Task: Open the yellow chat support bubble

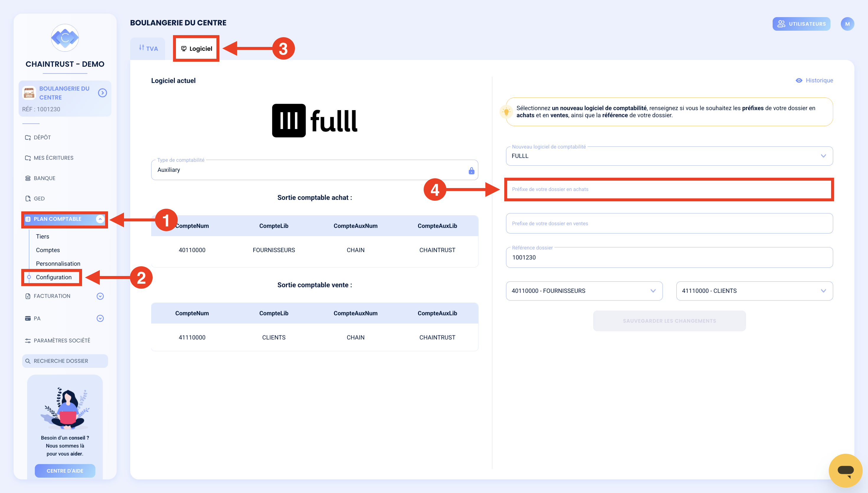Action: 845,470
